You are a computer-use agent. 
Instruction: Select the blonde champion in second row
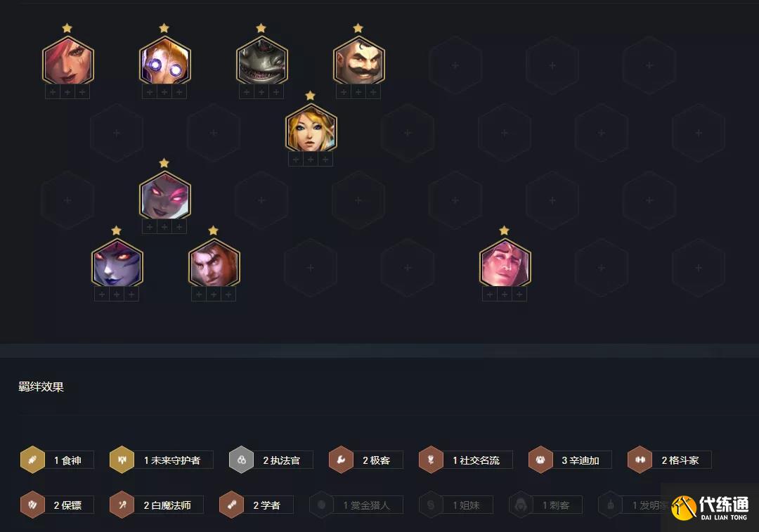click(311, 129)
